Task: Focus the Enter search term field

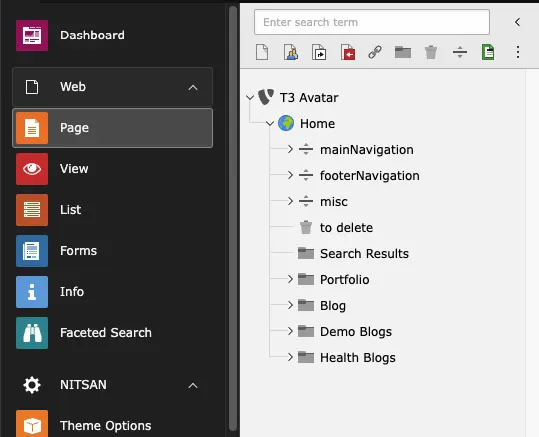Action: point(372,22)
